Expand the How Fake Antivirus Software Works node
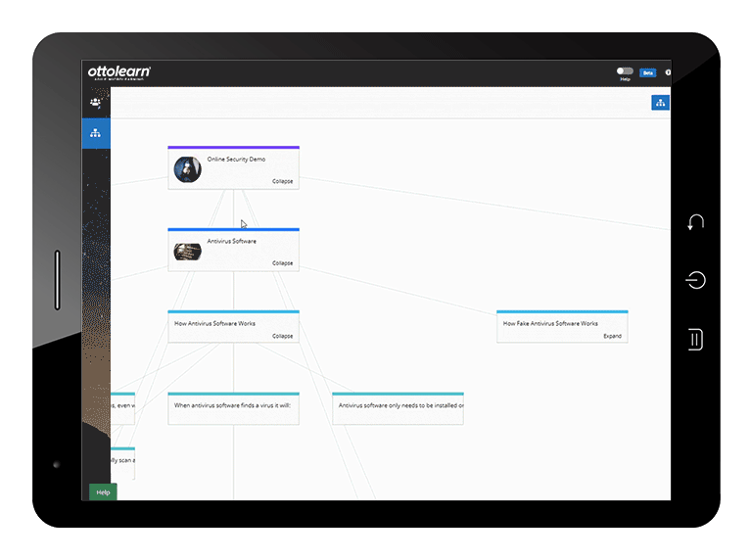 pos(612,336)
